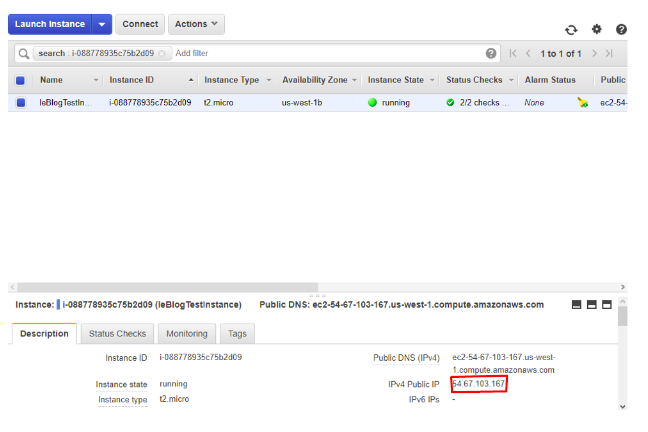
Task: Click the Public DNS (IPv4) value in Description
Action: tap(504, 363)
